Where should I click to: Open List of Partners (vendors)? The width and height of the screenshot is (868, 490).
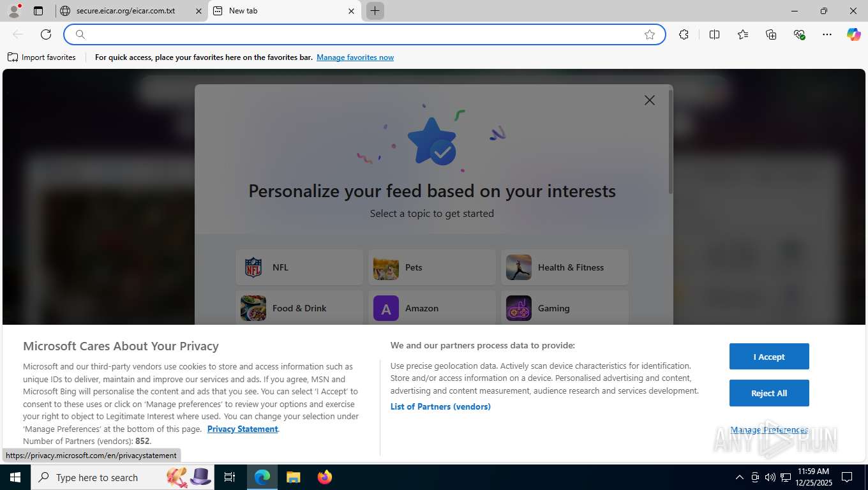[440, 406]
